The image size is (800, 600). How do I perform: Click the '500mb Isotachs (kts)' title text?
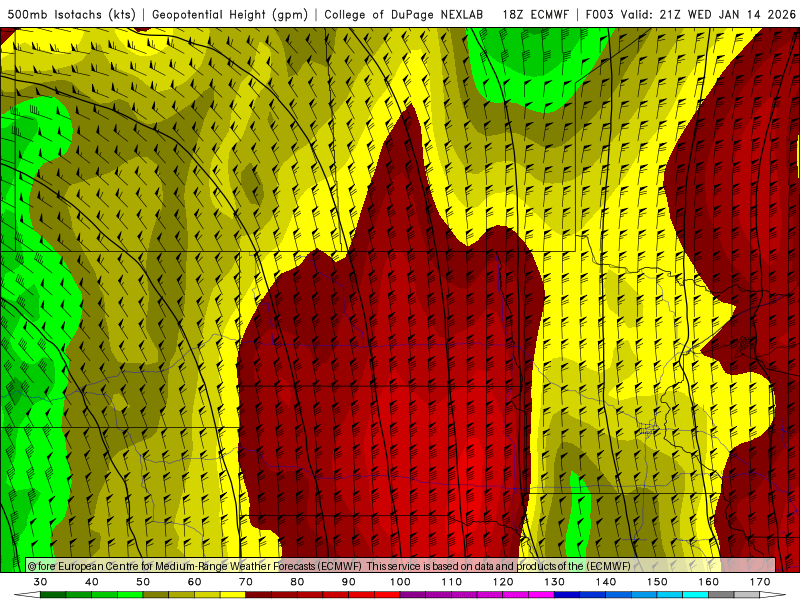pyautogui.click(x=71, y=14)
